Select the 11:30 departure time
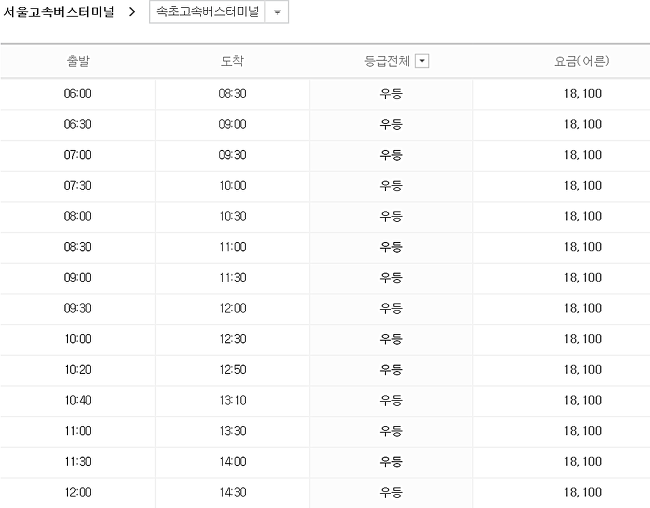The width and height of the screenshot is (650, 508). (x=78, y=462)
